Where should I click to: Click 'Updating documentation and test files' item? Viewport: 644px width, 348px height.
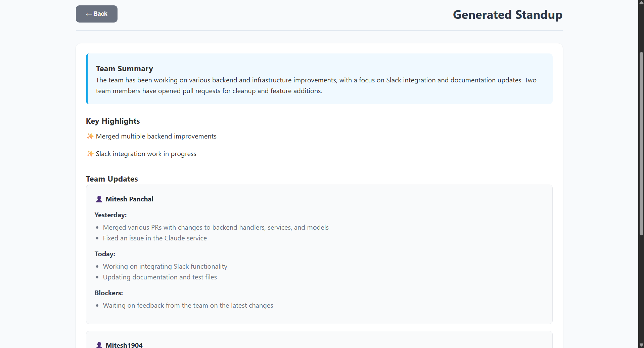tap(160, 277)
